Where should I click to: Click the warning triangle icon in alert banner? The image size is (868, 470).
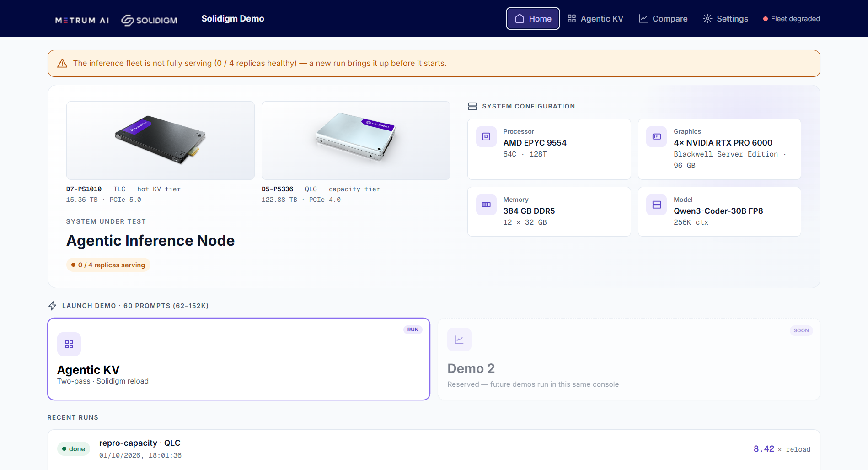[62, 63]
